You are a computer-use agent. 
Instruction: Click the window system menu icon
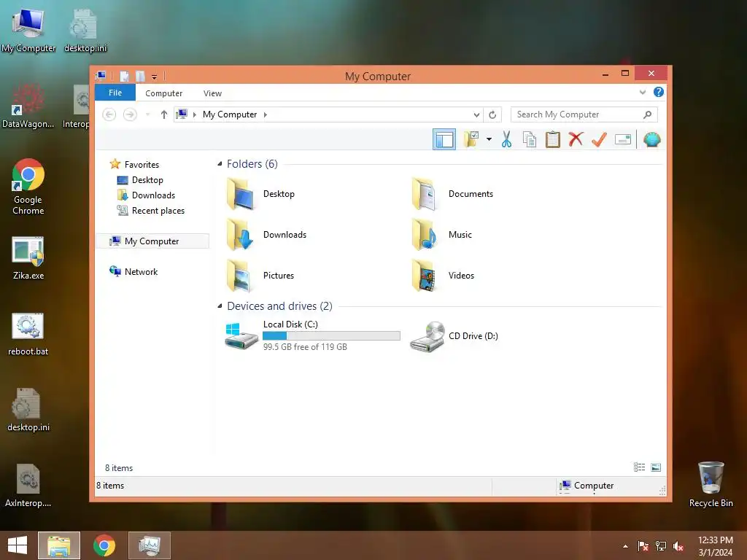pyautogui.click(x=101, y=76)
